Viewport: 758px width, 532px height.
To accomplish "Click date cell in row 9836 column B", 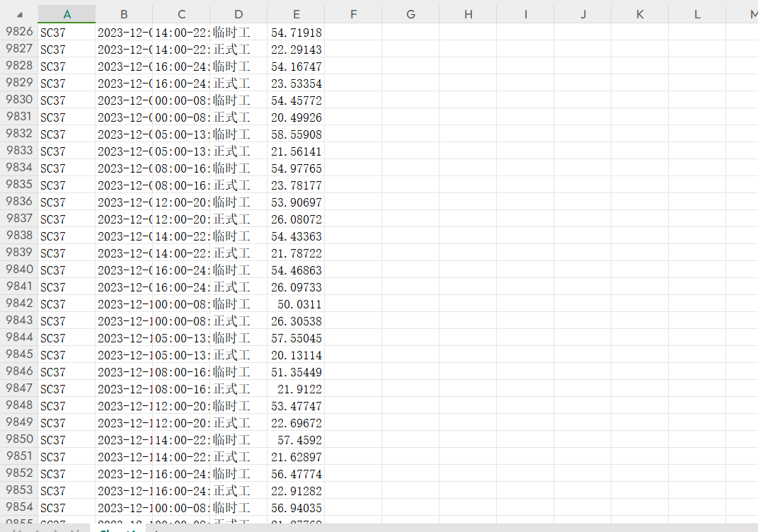I will [124, 202].
